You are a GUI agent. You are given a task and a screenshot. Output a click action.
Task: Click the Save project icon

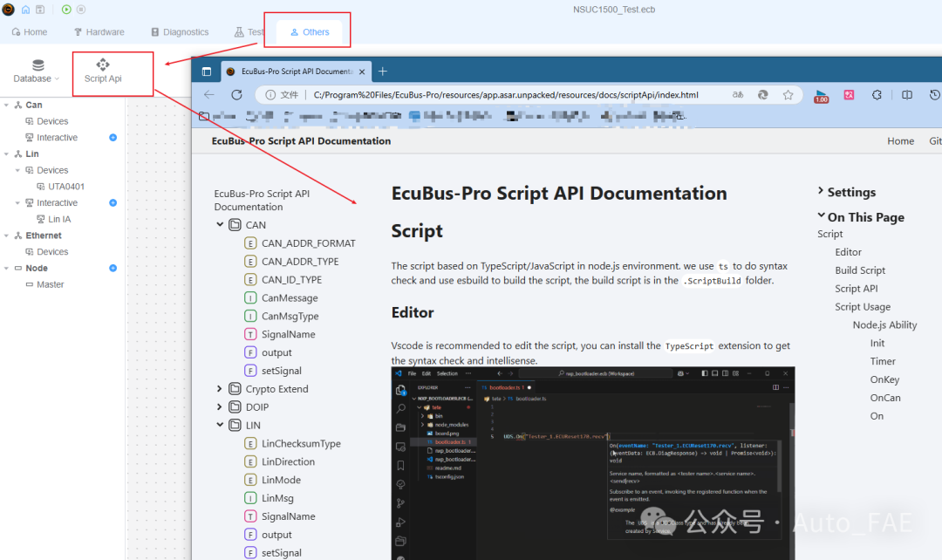click(39, 10)
